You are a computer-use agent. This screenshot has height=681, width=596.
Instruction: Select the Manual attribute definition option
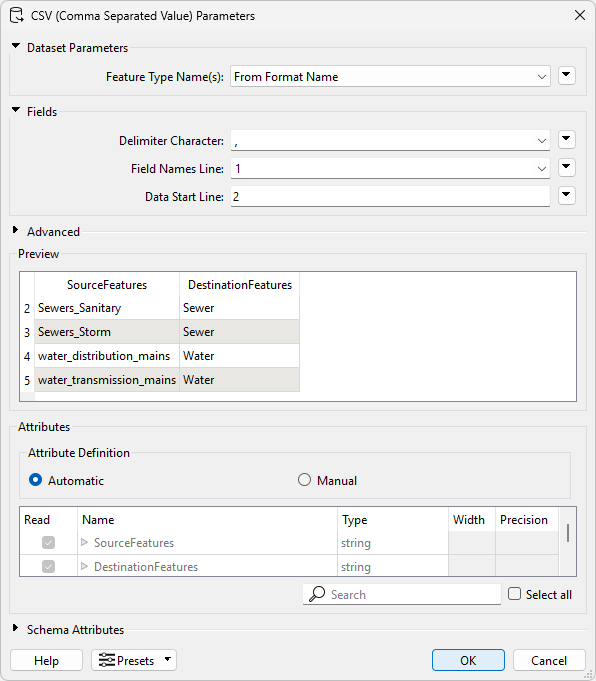point(304,480)
